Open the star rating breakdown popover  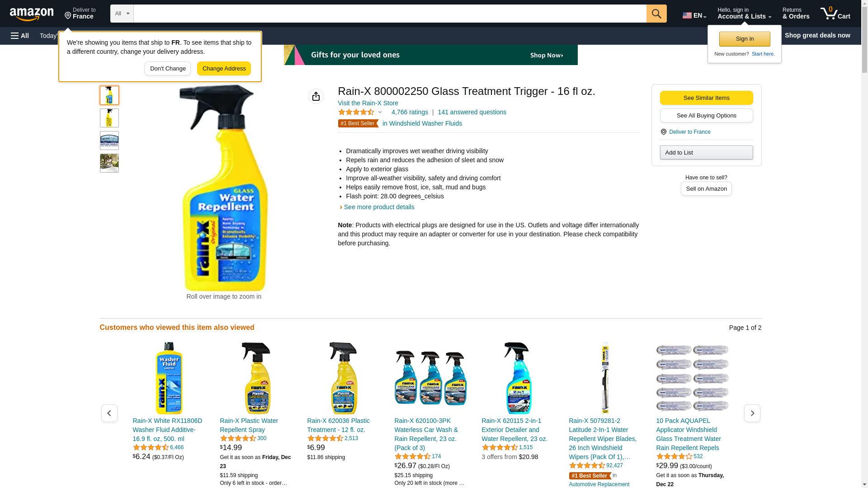click(x=360, y=112)
